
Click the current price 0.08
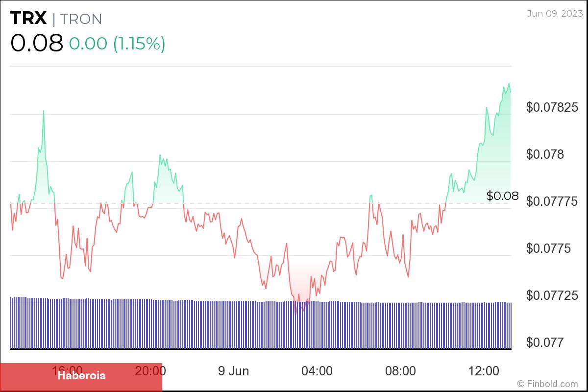pos(37,43)
